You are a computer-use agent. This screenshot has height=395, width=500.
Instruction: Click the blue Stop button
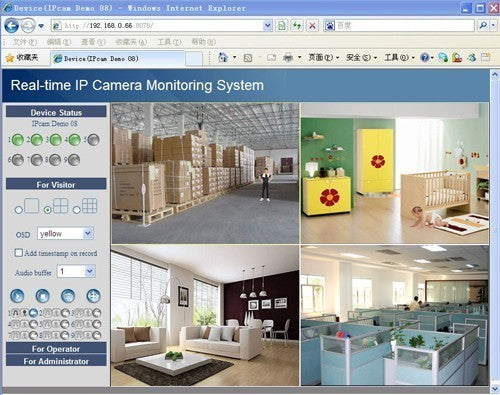point(43,296)
